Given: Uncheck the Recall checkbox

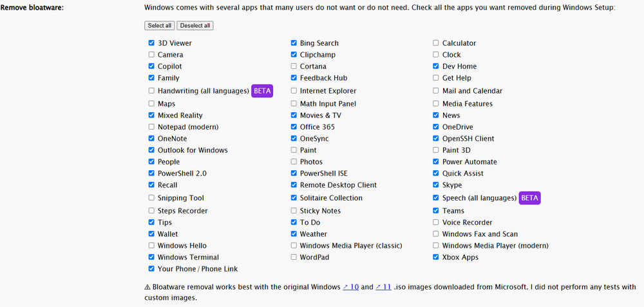Looking at the screenshot, I should pos(151,184).
